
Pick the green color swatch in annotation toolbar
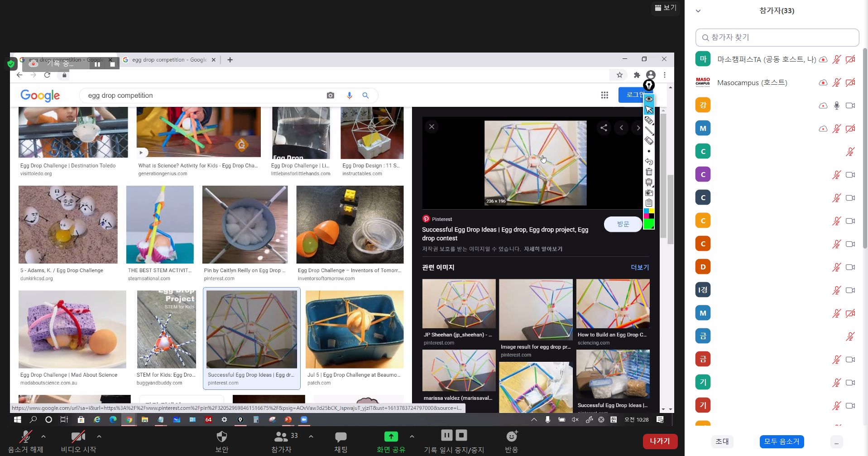[x=649, y=224]
